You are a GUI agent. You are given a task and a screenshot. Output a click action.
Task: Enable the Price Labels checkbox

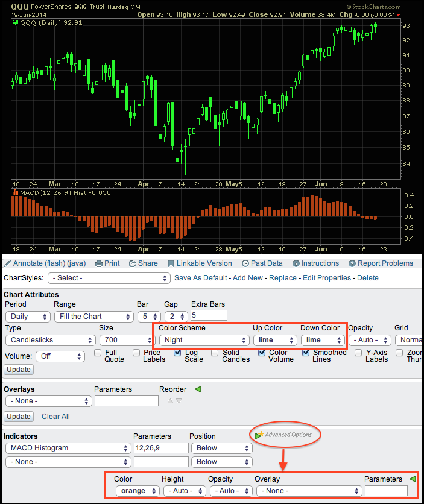pos(136,353)
